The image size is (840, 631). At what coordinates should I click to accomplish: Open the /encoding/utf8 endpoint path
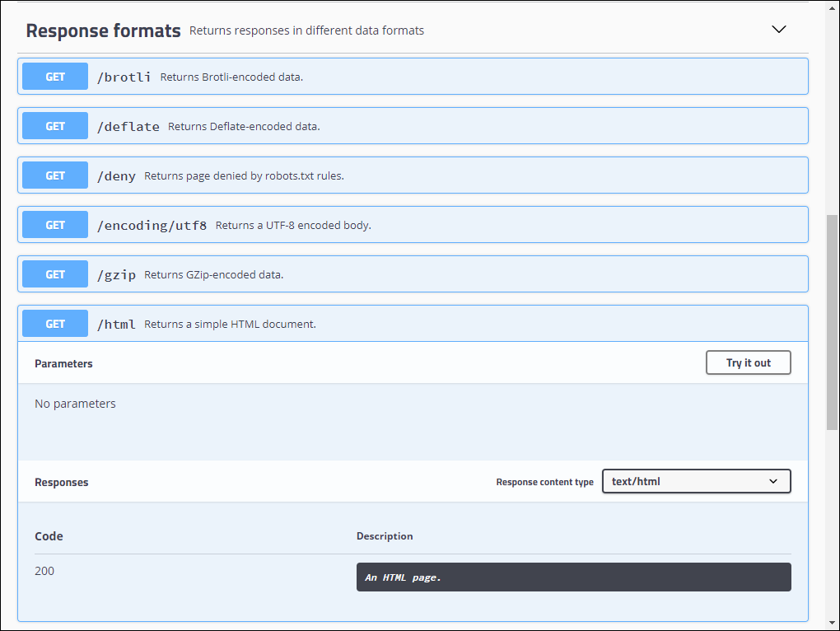pos(152,225)
